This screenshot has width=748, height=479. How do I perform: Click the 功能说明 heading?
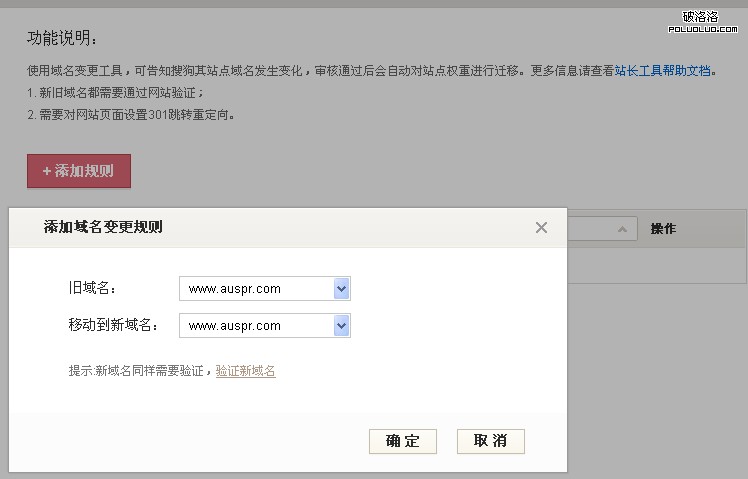62,39
